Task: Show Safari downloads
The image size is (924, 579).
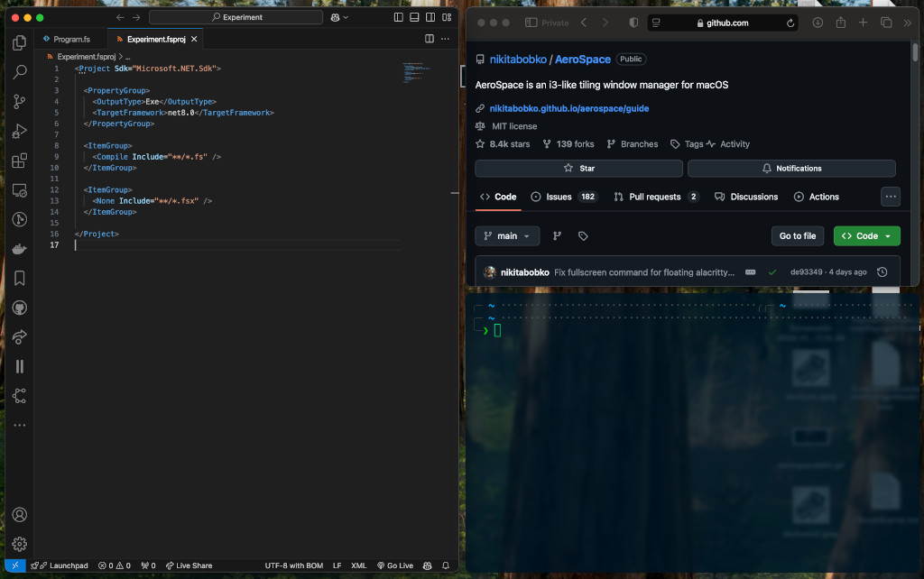Action: tap(818, 23)
